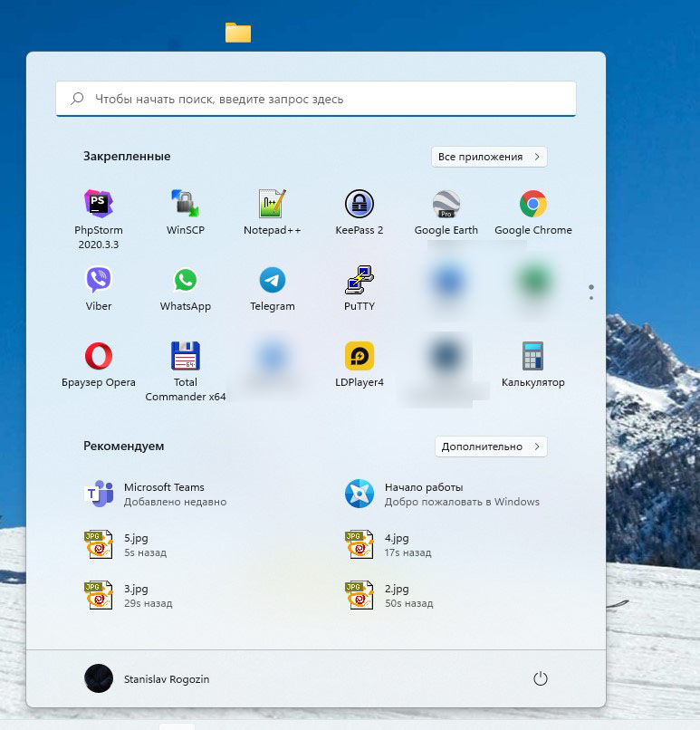This screenshot has width=700, height=730.
Task: Expand Все приложения list
Action: (489, 157)
